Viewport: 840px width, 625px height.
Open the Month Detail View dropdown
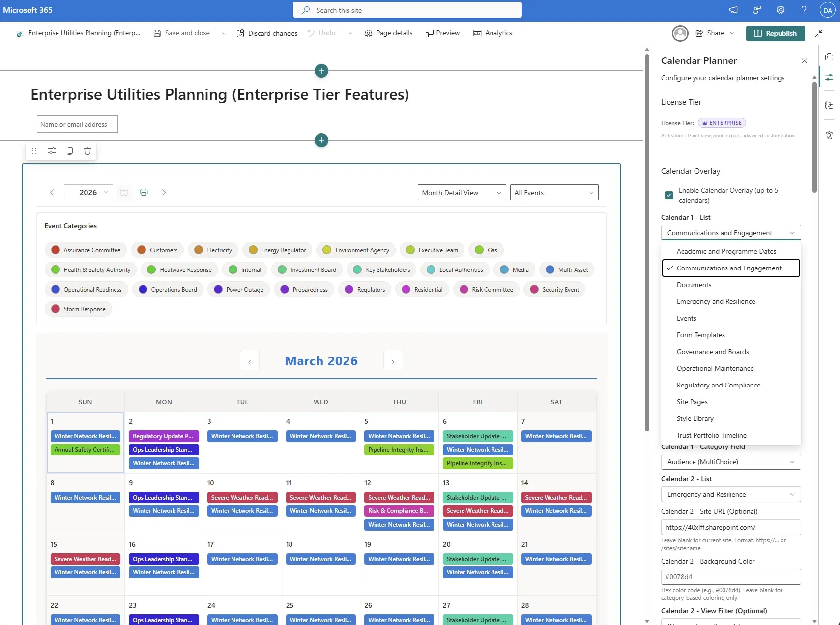point(461,192)
